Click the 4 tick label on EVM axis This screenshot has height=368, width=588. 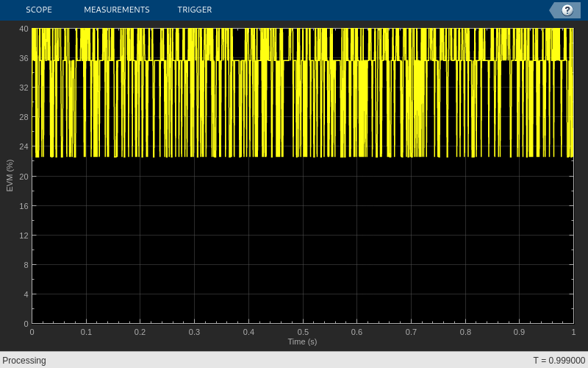(26, 294)
